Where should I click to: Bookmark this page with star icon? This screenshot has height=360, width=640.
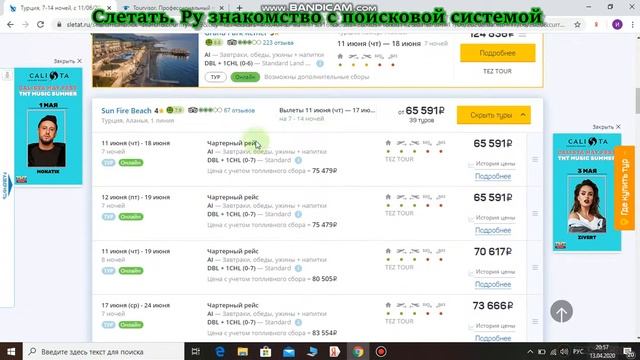tap(577, 24)
